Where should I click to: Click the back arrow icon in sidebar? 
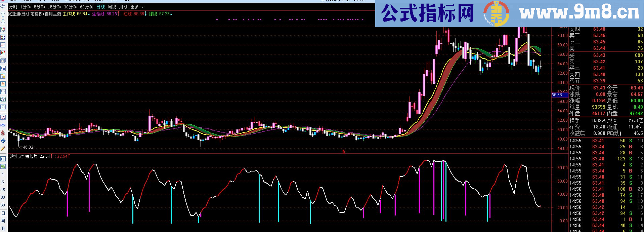(x=3, y=6)
